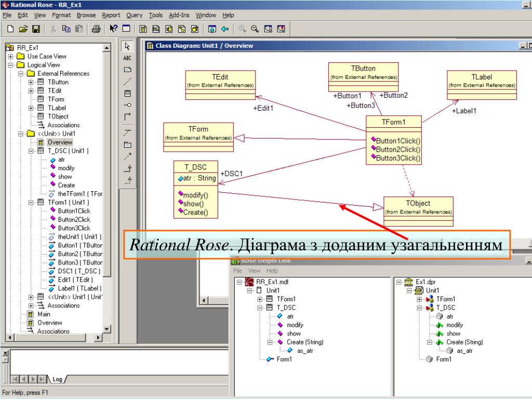Choose the Generalization tool in the toolbox
Screen dimensions: 532x399
(127, 168)
